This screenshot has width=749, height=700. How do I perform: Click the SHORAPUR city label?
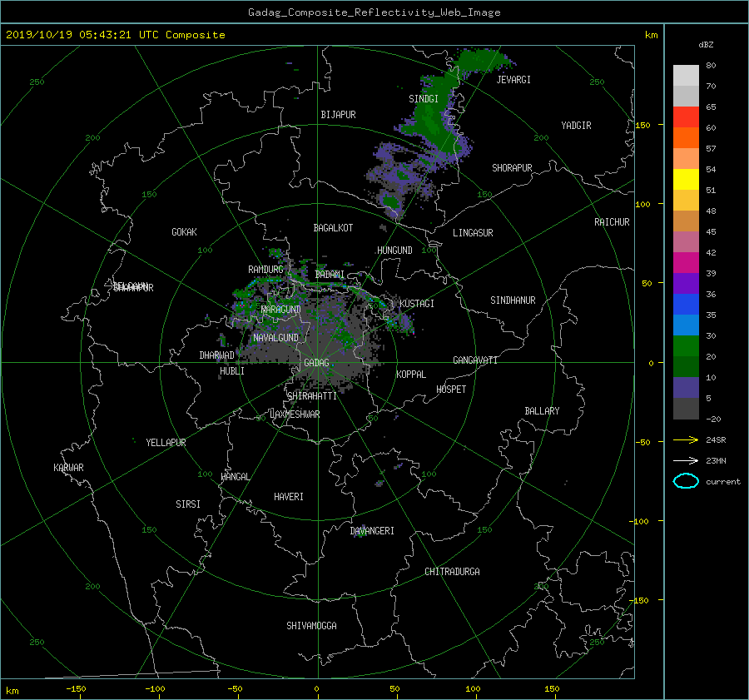(x=512, y=168)
